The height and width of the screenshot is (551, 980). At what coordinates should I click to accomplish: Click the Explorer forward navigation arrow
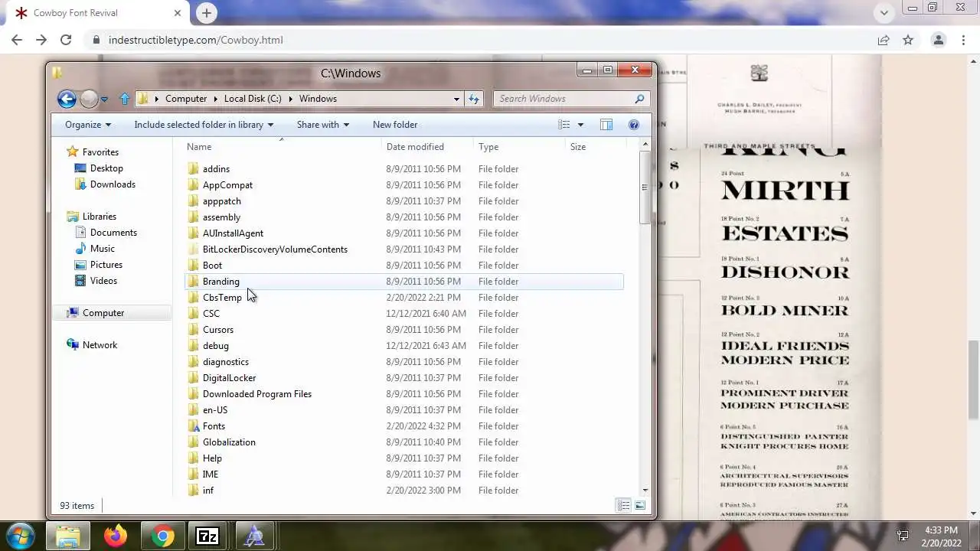[x=89, y=99]
